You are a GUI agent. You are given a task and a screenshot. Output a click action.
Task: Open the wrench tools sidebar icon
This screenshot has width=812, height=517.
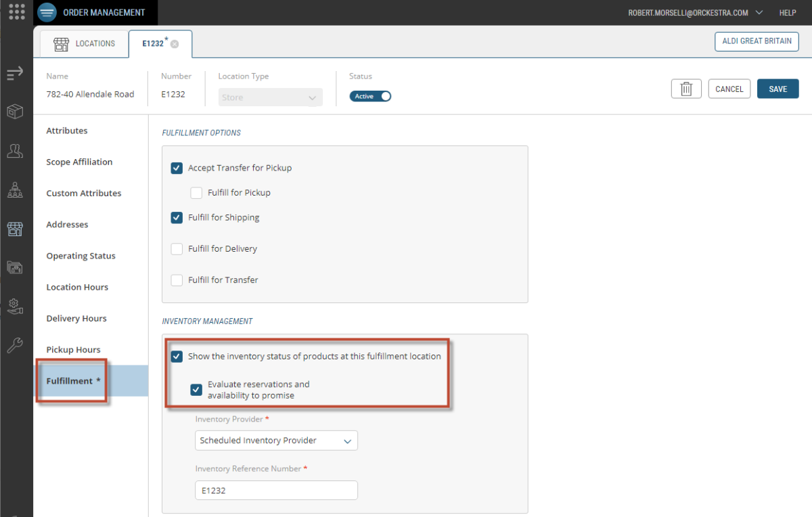tap(15, 346)
